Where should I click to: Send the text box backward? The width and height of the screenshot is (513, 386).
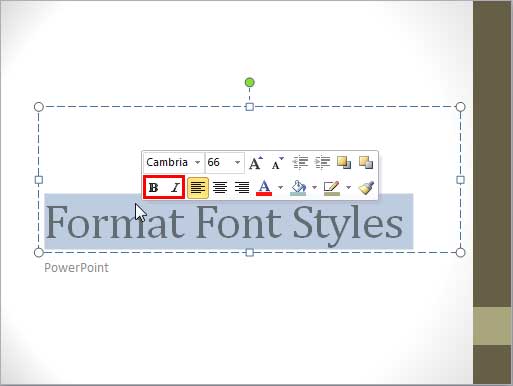click(x=366, y=163)
